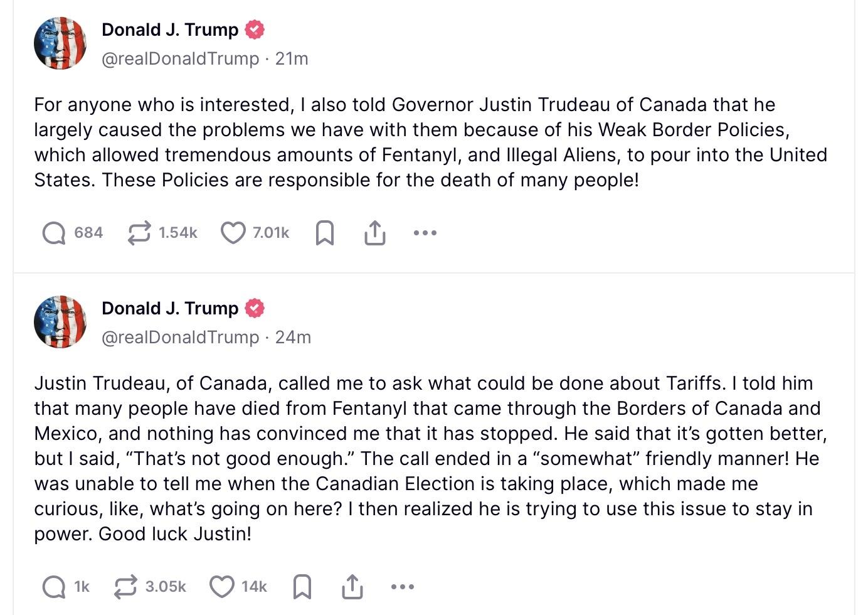Like the post with 14k likes
Viewport: 868px width, 615px height.
(221, 587)
